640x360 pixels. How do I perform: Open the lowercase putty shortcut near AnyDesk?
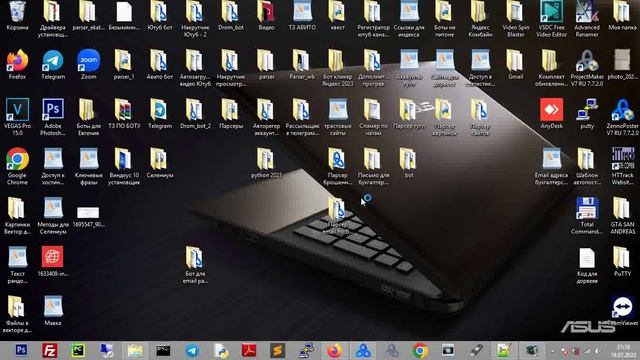coord(587,110)
